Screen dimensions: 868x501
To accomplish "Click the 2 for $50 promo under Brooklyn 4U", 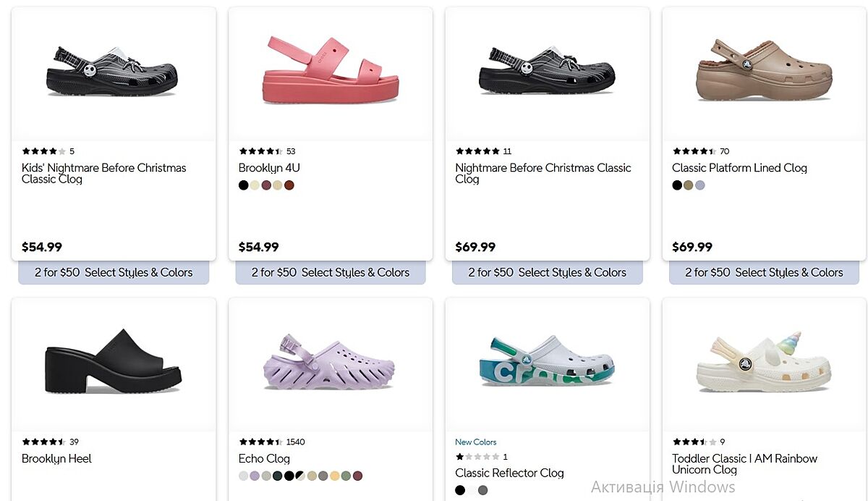I will pyautogui.click(x=331, y=273).
